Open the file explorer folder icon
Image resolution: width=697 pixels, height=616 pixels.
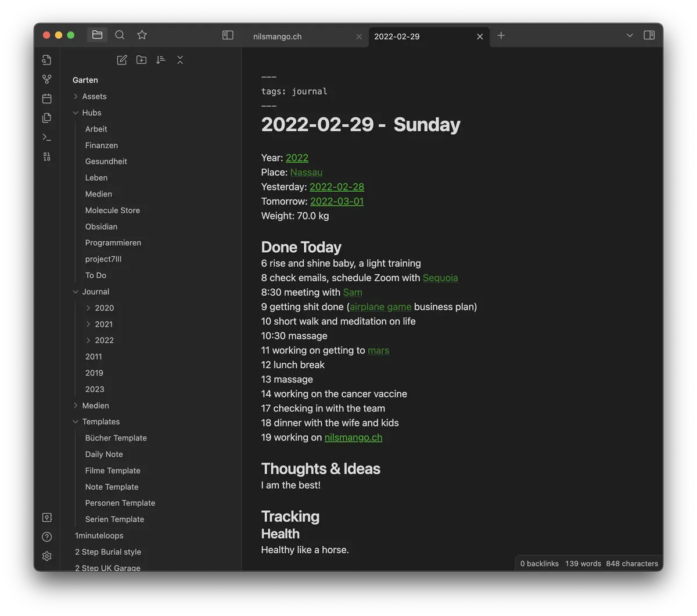pos(98,35)
